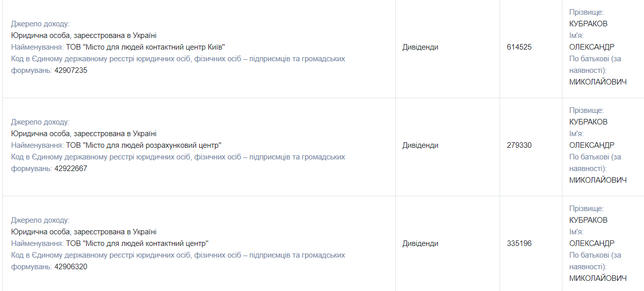Viewport: 644px width, 291px height.
Task: Click "Місто для людей контактний центр" in last row
Action: tap(137, 243)
